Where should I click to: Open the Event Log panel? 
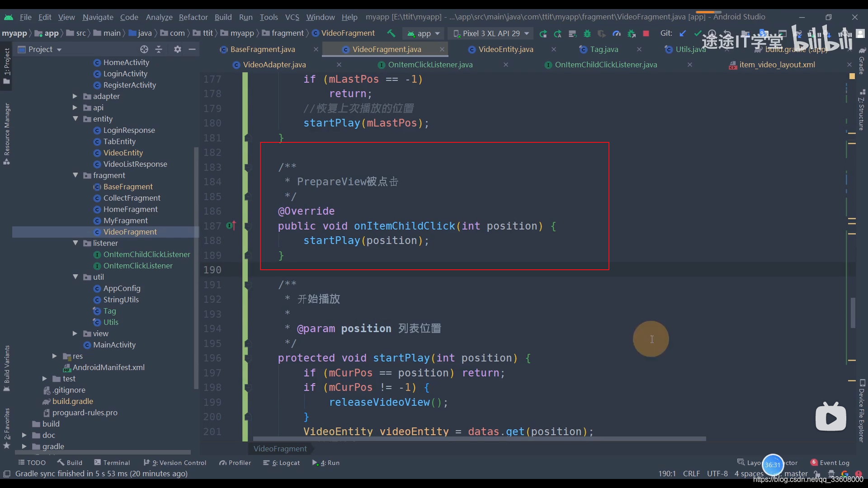(830, 462)
